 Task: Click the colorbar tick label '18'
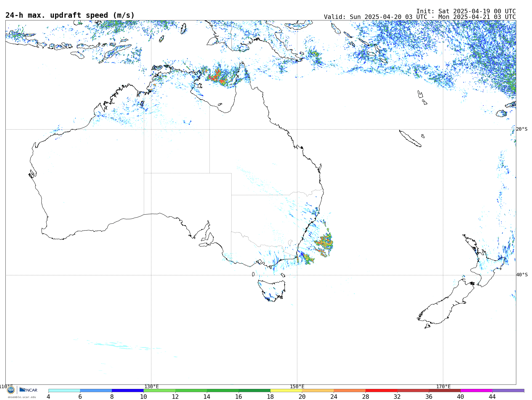270,397
